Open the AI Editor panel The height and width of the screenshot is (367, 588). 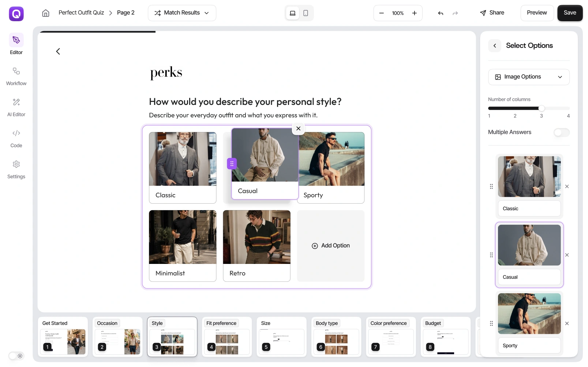[x=16, y=107]
